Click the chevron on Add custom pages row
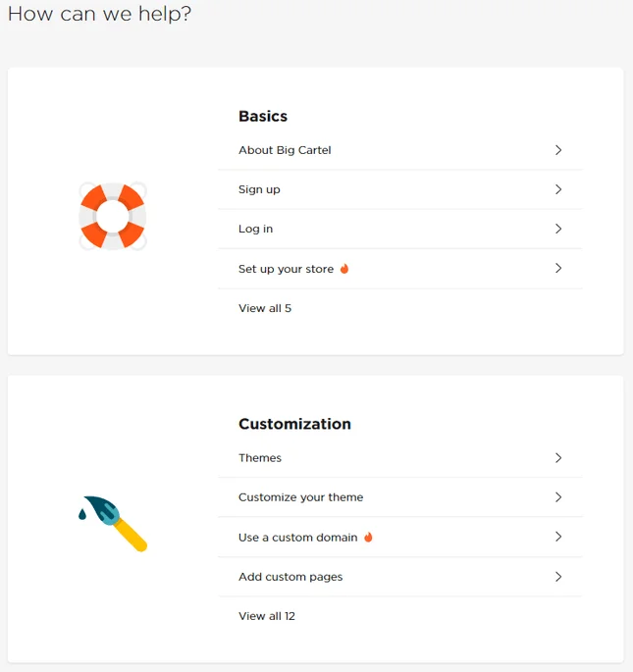Viewport: 633px width, 672px height. pos(558,577)
